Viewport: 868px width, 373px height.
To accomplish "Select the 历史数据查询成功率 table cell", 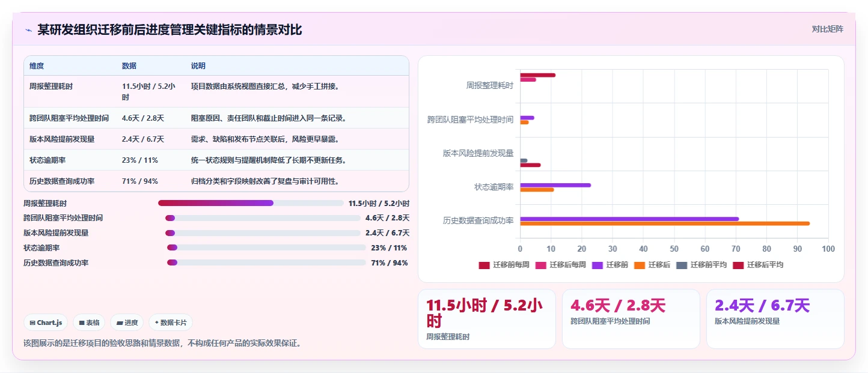I will coord(70,181).
